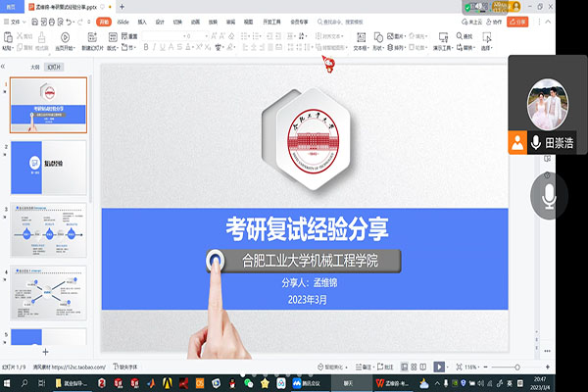The width and height of the screenshot is (588, 392).
Task: Click the Paste clipboard icon
Action: pyautogui.click(x=8, y=37)
